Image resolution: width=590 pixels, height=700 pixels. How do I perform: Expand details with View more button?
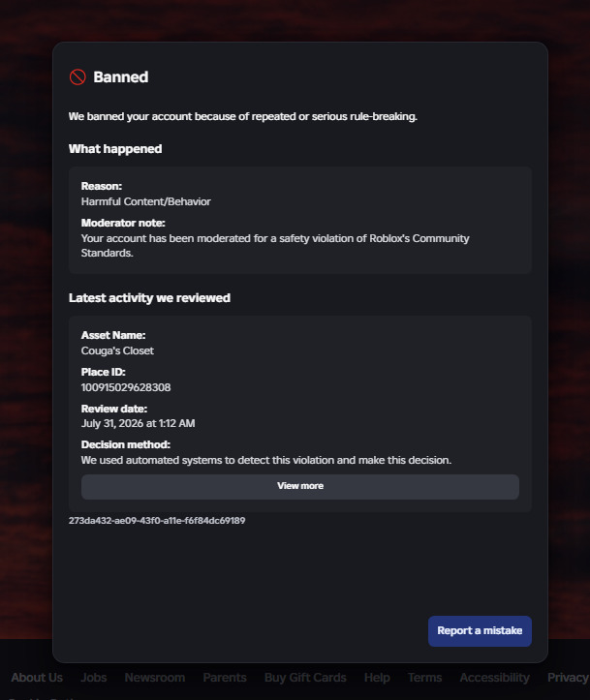point(299,486)
